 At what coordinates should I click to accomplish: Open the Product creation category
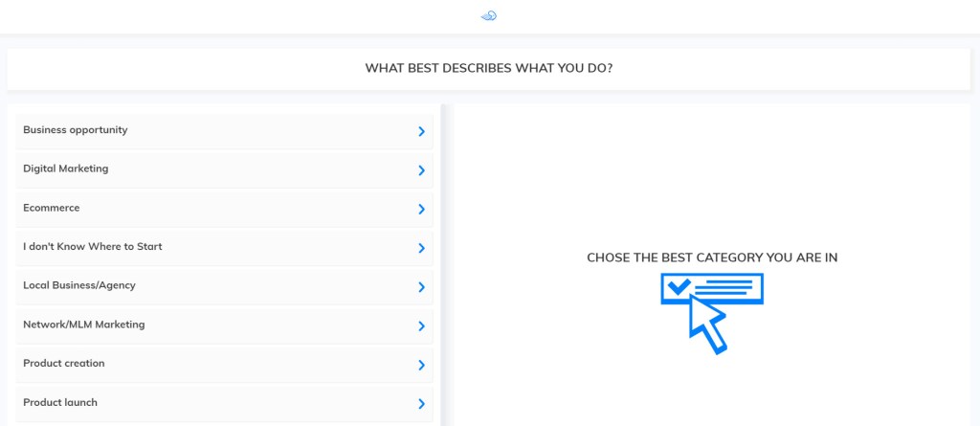(64, 364)
